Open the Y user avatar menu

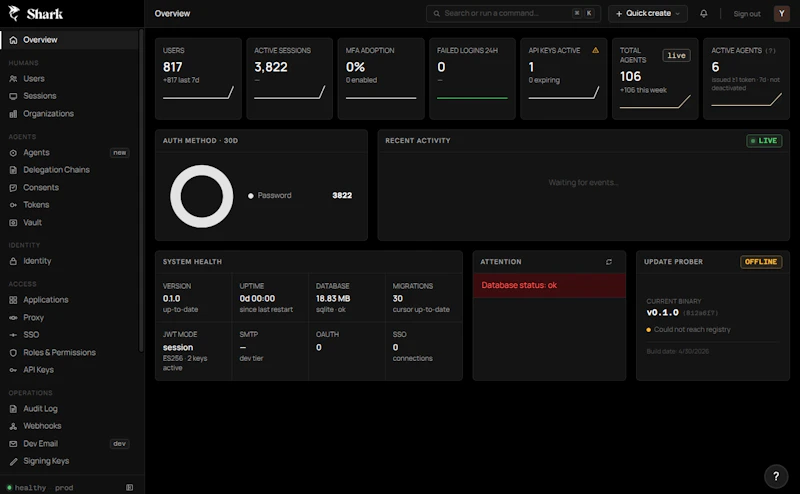pos(782,13)
